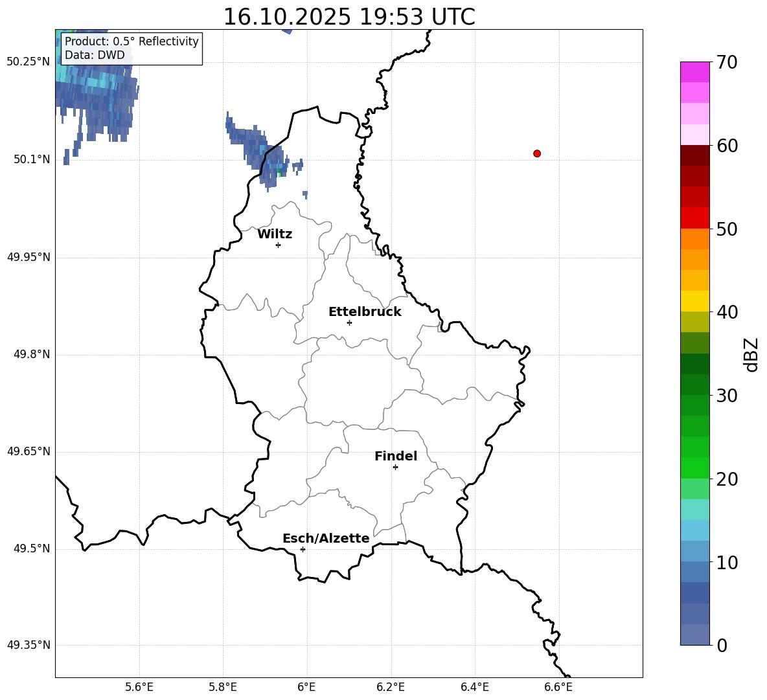Click the red dot marker on the map

[536, 153]
